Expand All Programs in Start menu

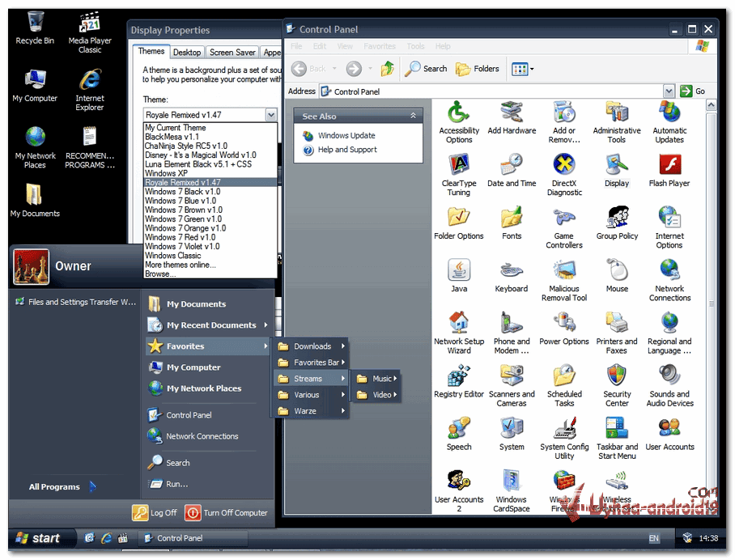(x=62, y=486)
